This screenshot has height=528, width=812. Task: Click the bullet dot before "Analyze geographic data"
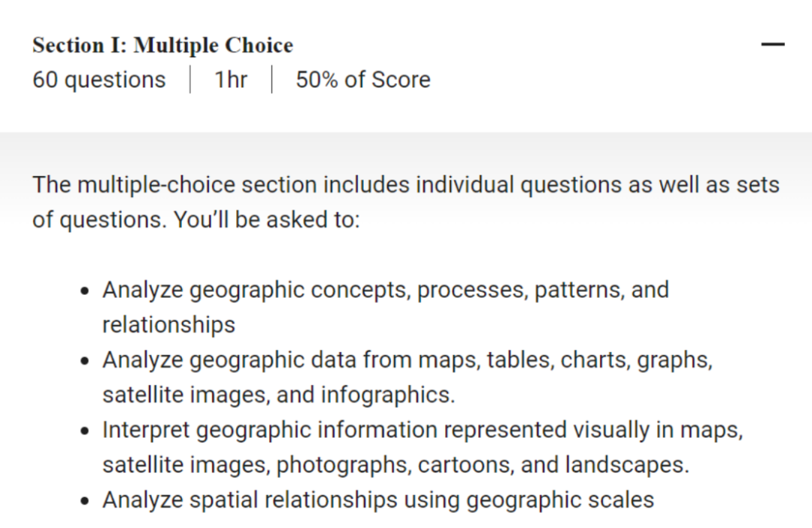[x=88, y=361]
